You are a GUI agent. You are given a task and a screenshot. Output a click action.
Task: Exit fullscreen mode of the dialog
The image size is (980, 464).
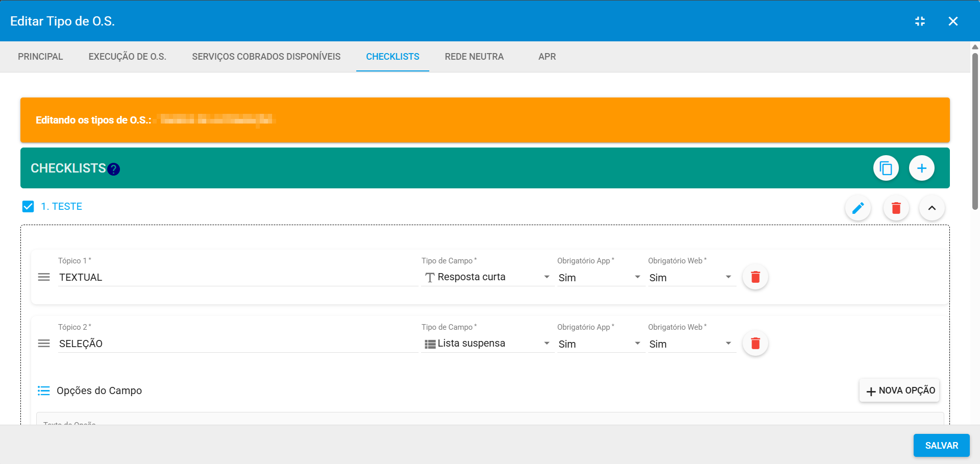tap(920, 21)
